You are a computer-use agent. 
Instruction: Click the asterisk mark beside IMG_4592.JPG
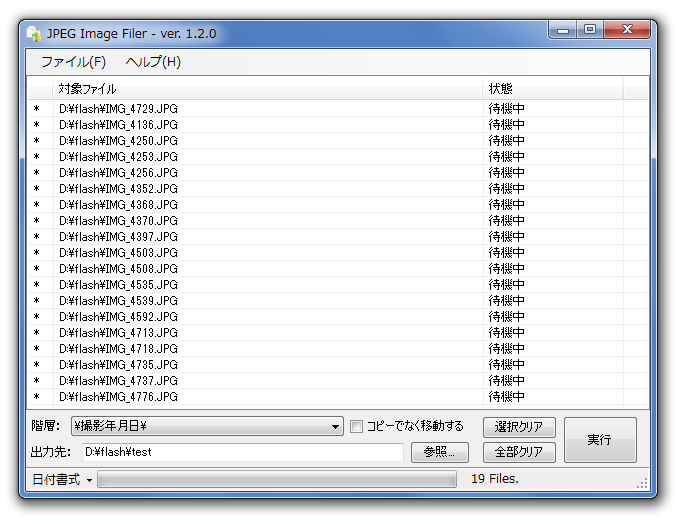click(x=37, y=317)
